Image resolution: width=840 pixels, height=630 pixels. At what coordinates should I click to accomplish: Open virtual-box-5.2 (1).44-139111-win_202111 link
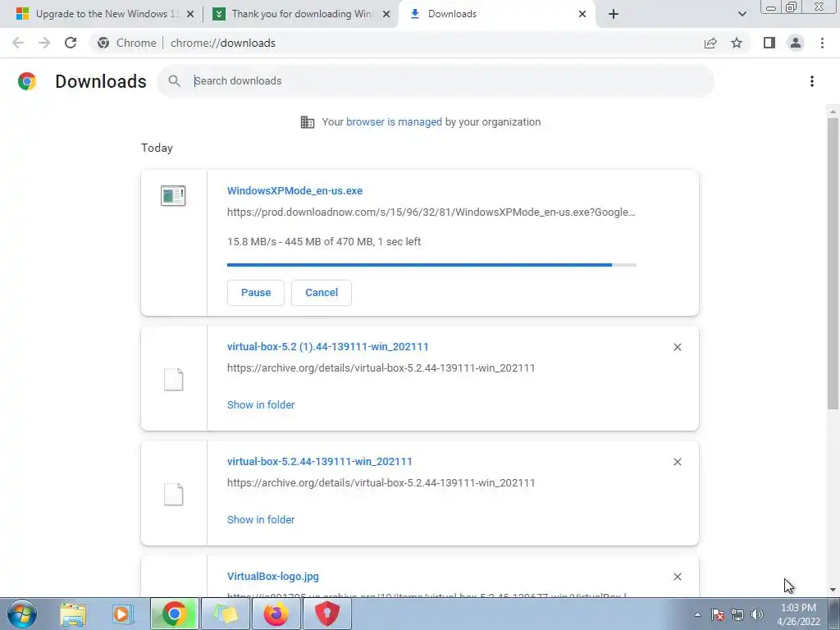point(328,347)
